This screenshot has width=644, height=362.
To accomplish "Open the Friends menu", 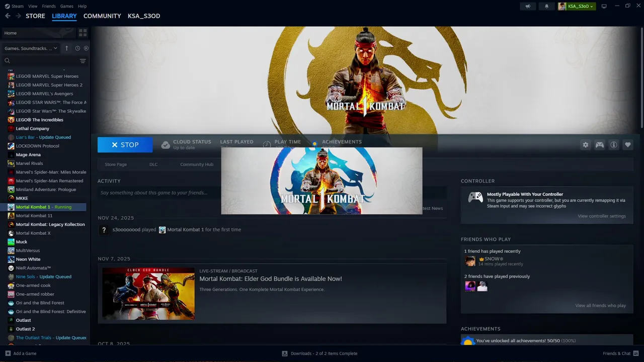I will pyautogui.click(x=49, y=6).
